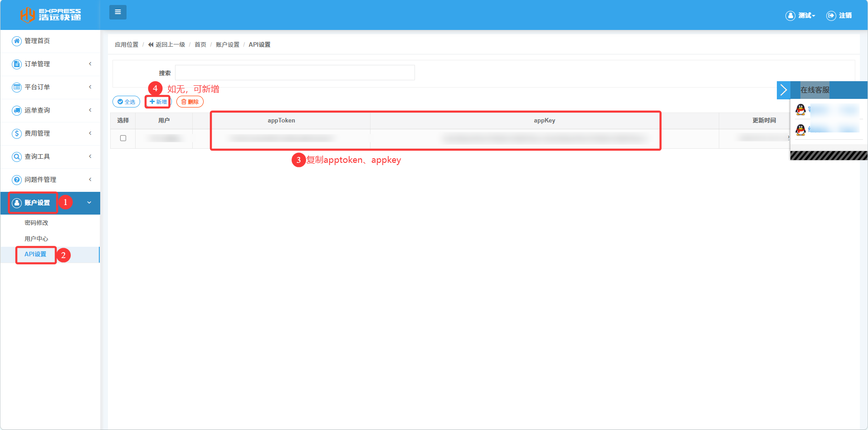Tick the checkbox in the API table row

[123, 138]
